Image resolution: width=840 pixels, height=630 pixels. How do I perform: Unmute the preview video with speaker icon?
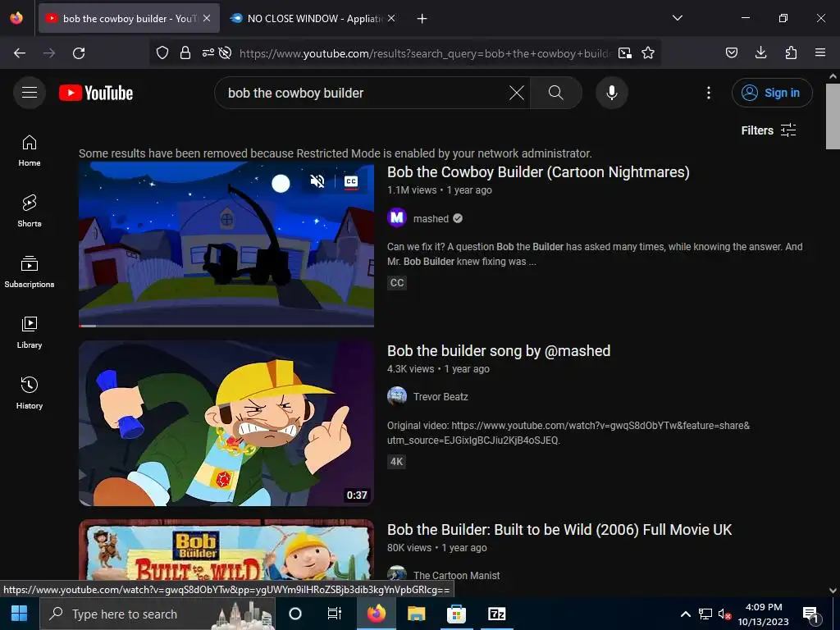click(x=317, y=181)
